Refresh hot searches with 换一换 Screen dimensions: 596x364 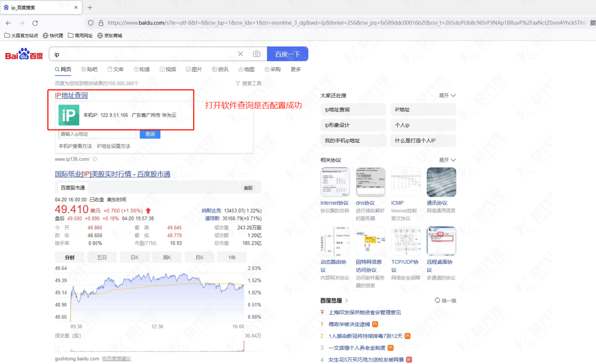point(446,301)
